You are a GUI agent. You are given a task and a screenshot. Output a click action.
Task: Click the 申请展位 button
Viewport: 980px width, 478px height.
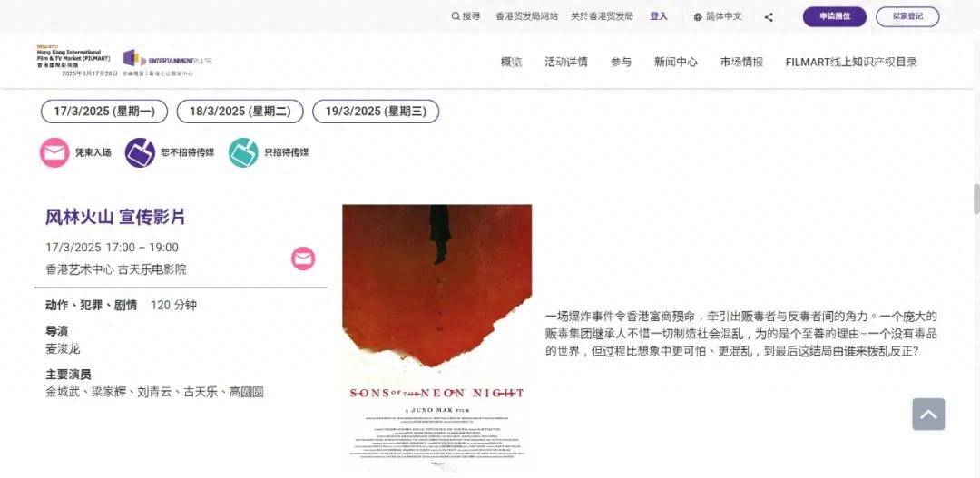click(x=835, y=17)
